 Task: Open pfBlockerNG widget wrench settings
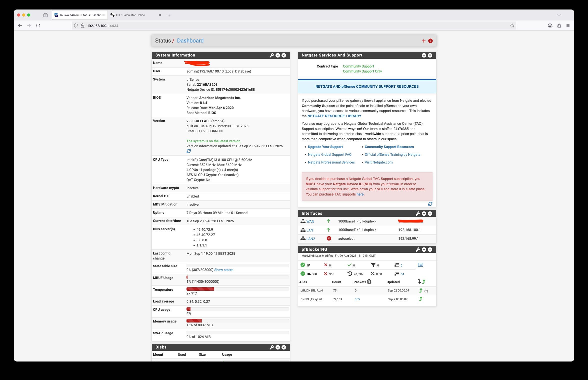click(418, 249)
